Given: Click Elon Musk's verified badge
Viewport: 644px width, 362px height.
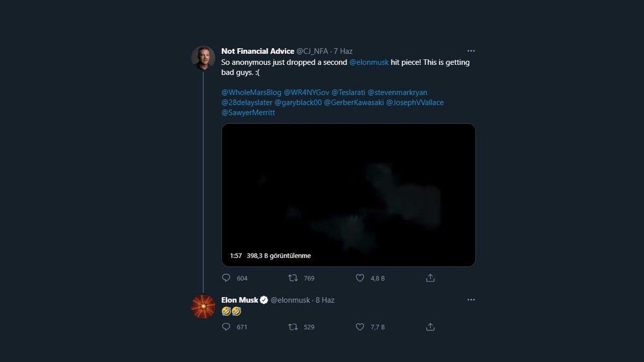Looking at the screenshot, I should pos(262,300).
